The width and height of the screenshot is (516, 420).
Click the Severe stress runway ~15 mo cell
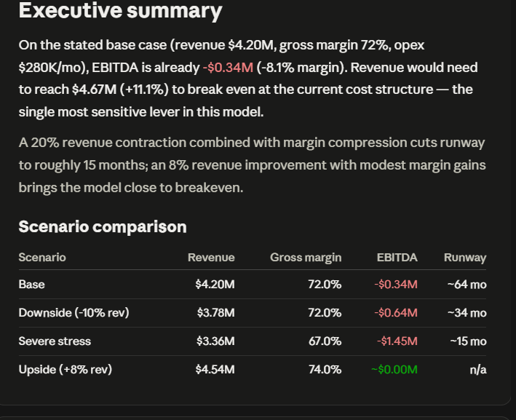[468, 341]
